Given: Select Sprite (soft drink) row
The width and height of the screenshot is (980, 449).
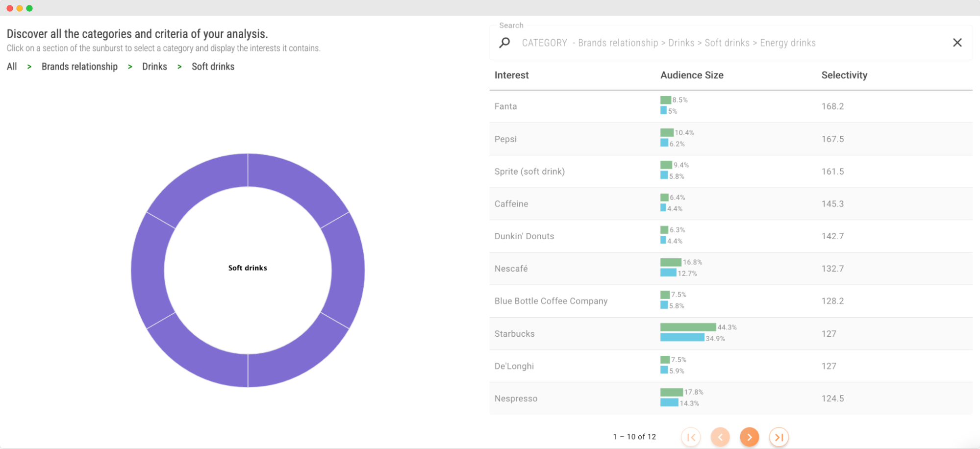Looking at the screenshot, I should click(730, 171).
